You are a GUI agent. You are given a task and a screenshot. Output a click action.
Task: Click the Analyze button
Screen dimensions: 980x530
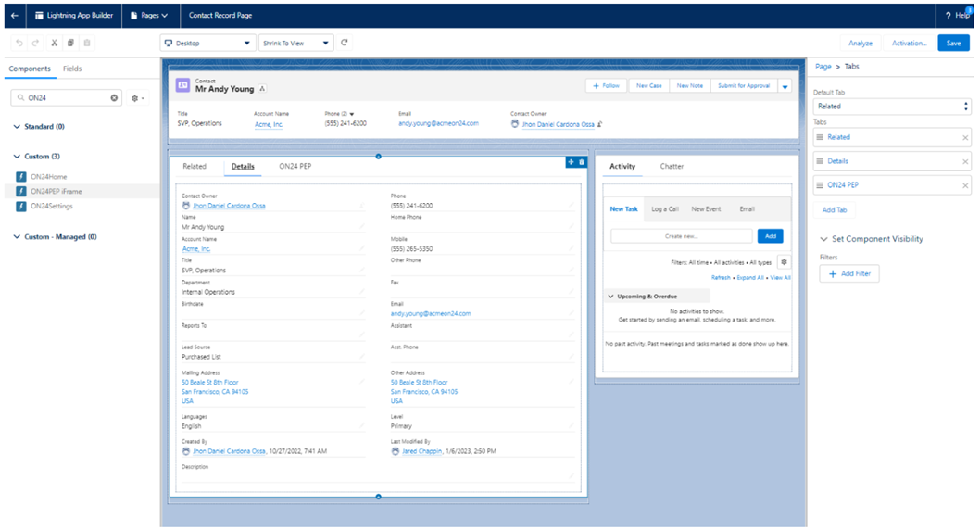pyautogui.click(x=861, y=44)
